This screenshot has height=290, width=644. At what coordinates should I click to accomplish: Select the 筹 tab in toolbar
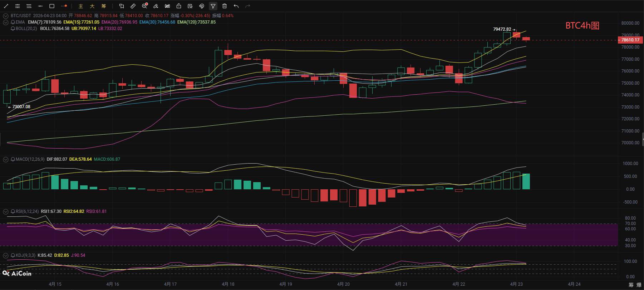pyautogui.click(x=104, y=6)
